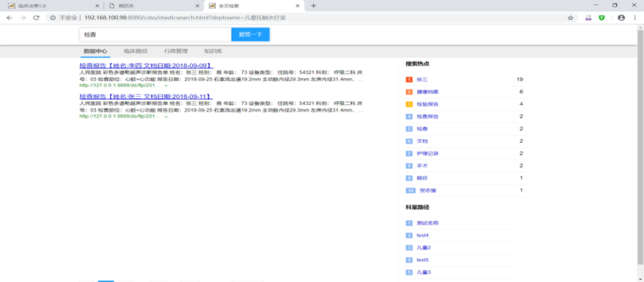Open 检查报告 result for 李四 2018-09-09
This screenshot has width=644, height=282.
point(146,65)
